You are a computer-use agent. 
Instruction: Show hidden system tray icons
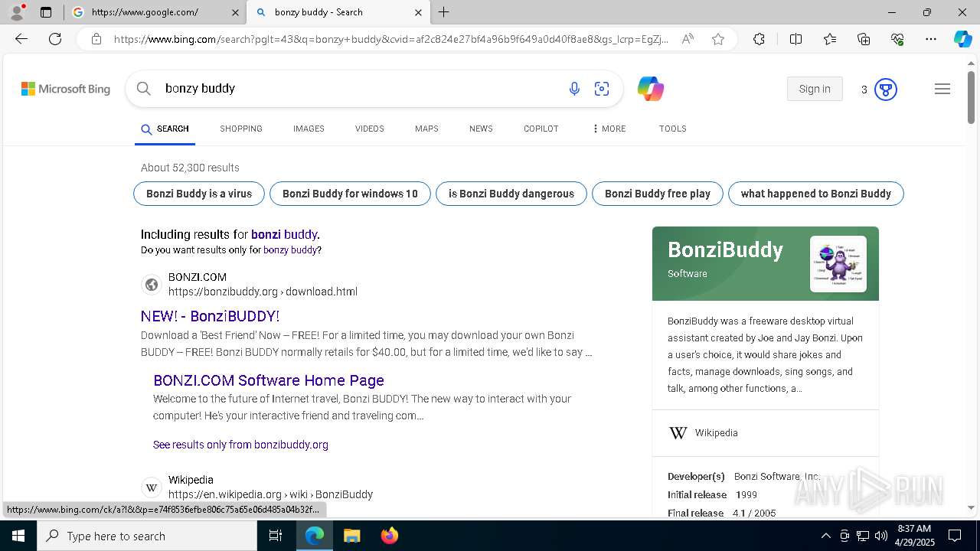coord(825,536)
